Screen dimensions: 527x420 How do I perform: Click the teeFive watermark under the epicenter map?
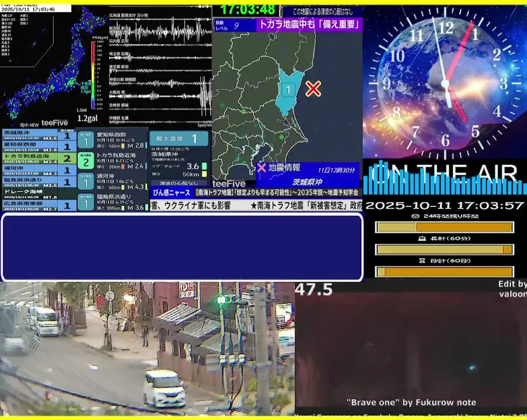[229, 183]
